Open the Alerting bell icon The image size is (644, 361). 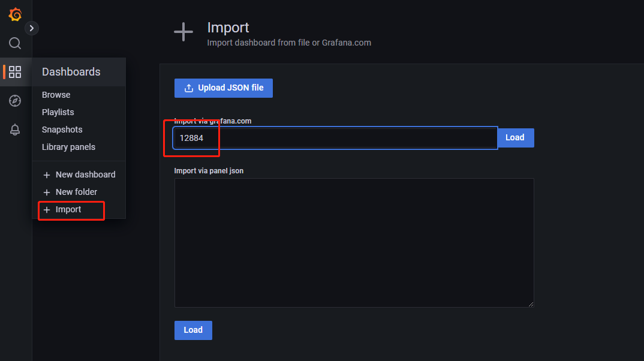tap(15, 130)
